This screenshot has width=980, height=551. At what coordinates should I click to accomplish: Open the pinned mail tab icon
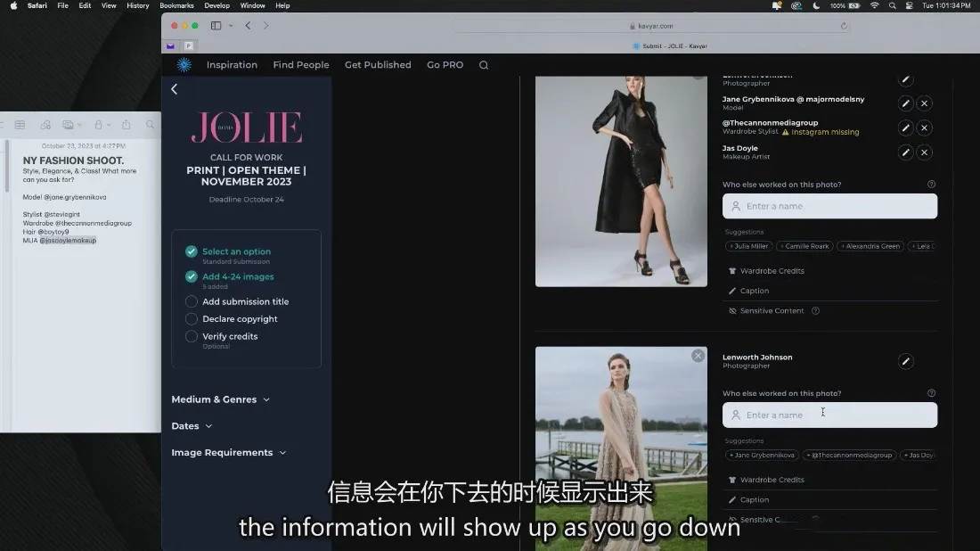(x=170, y=45)
